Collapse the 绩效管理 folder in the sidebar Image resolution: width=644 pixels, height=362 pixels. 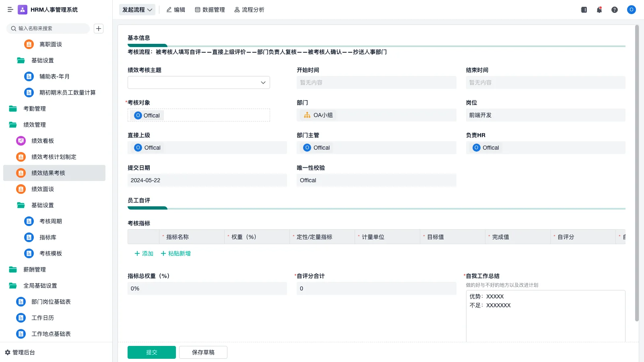(35, 125)
